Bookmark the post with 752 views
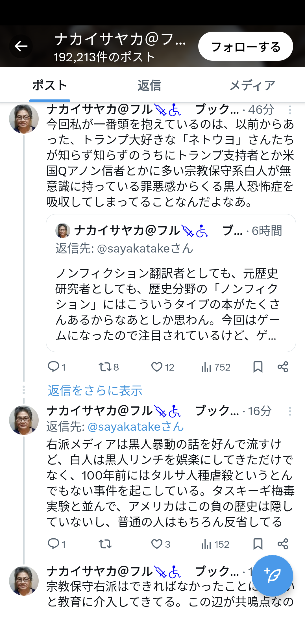The height and width of the screenshot is (644, 305). (258, 367)
